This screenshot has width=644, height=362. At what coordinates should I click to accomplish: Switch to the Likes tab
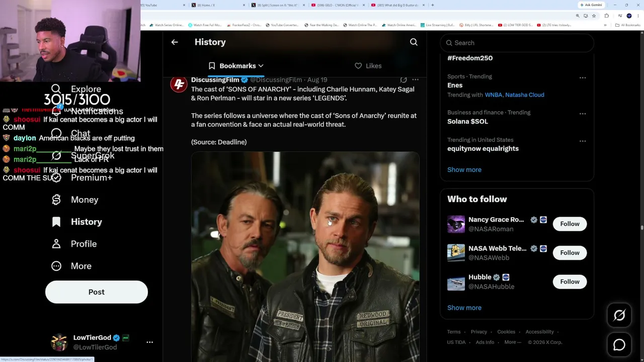point(368,66)
